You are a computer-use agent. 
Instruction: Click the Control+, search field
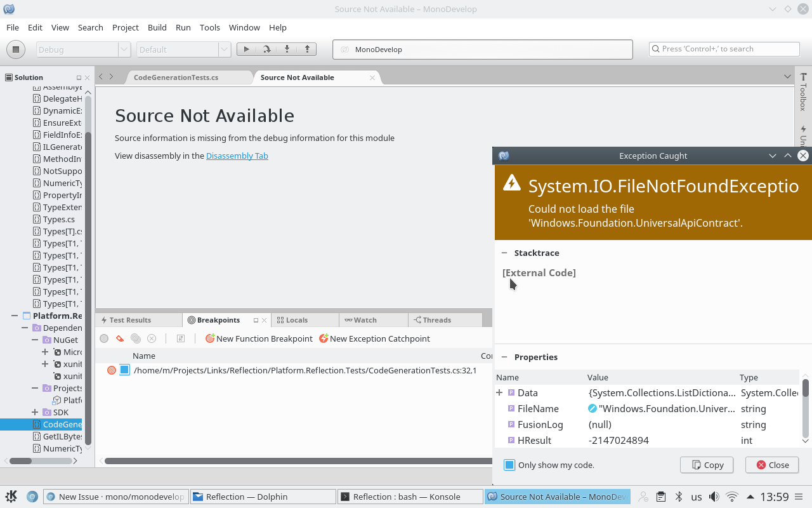[x=724, y=48]
